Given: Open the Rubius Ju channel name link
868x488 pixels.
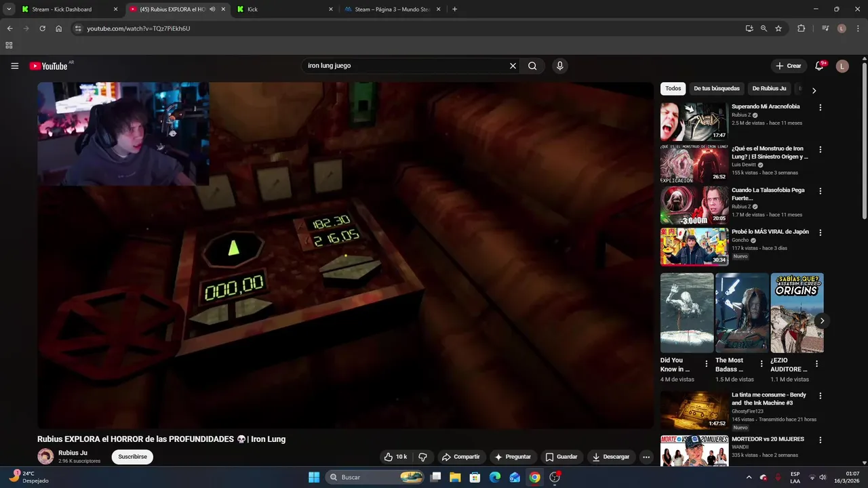Looking at the screenshot, I should [73, 453].
